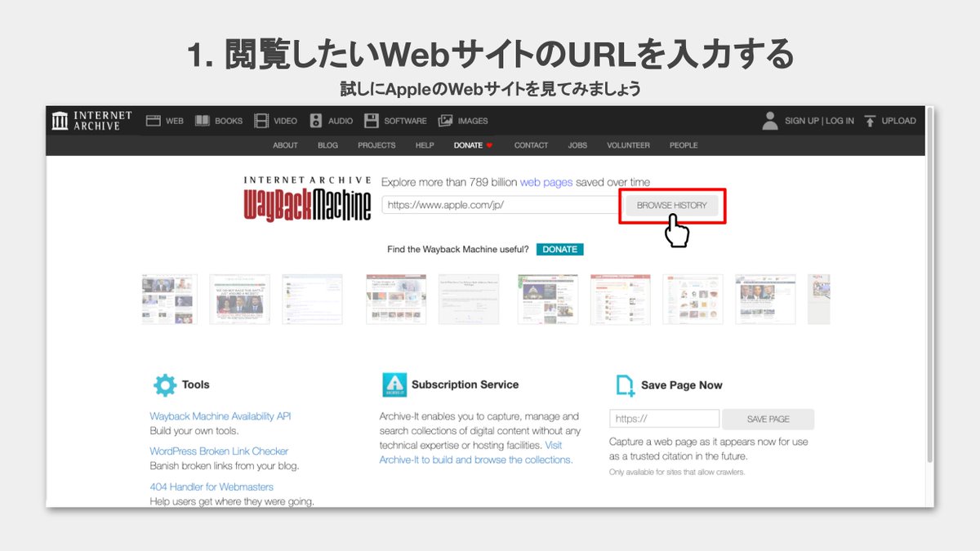Open DONATE in the navigation bar

point(474,145)
